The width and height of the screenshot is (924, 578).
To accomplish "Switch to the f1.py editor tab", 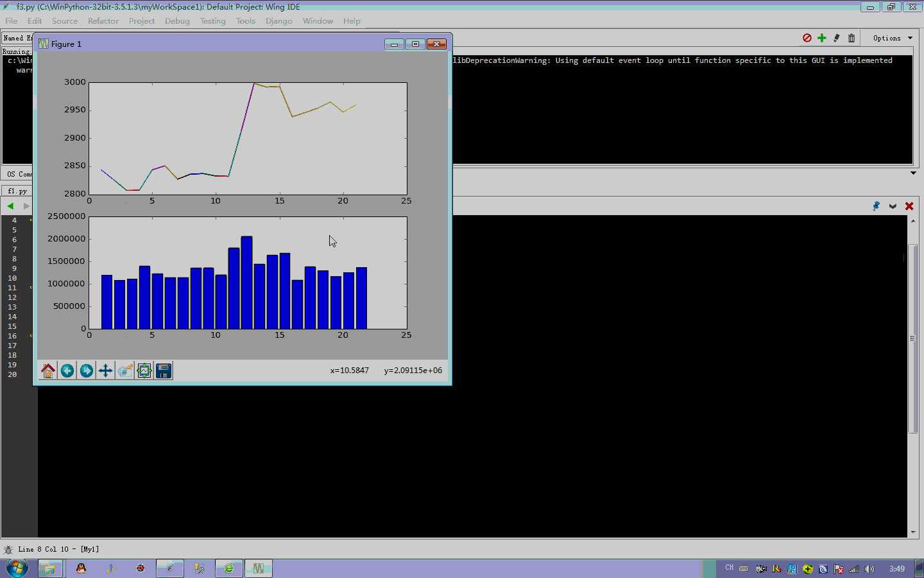I will click(17, 191).
